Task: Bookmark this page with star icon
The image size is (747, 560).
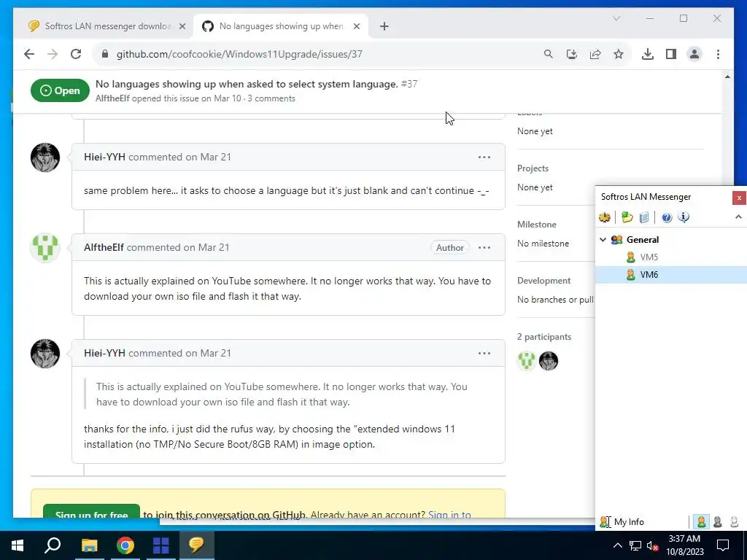Action: [619, 54]
